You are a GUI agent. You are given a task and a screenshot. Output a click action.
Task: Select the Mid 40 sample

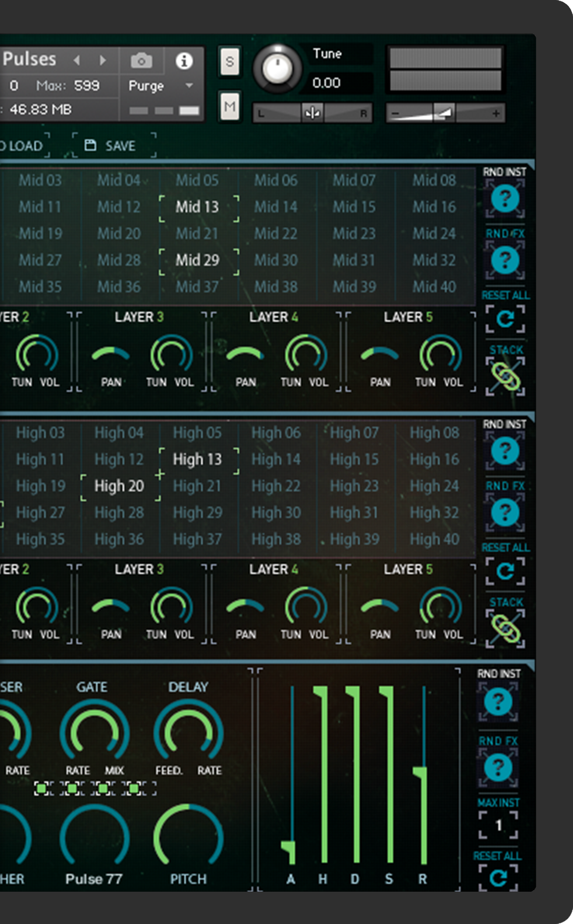[434, 287]
